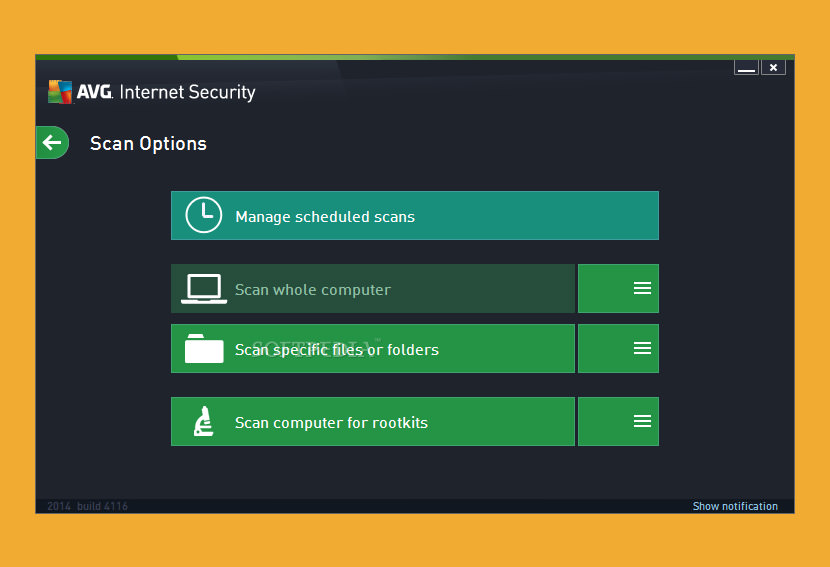830x567 pixels.
Task: Click the clock icon for scheduled scans
Action: (x=204, y=216)
